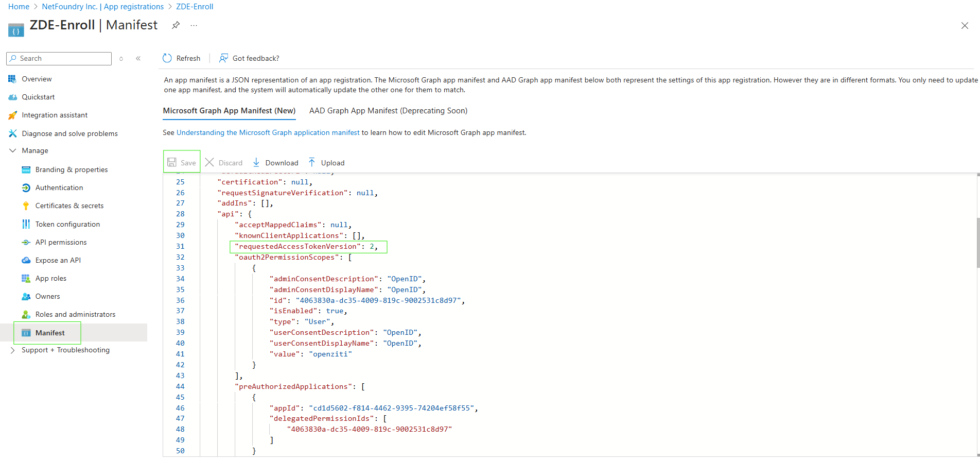
Task: Click the Diagnose and solve problems icon
Action: (12, 133)
